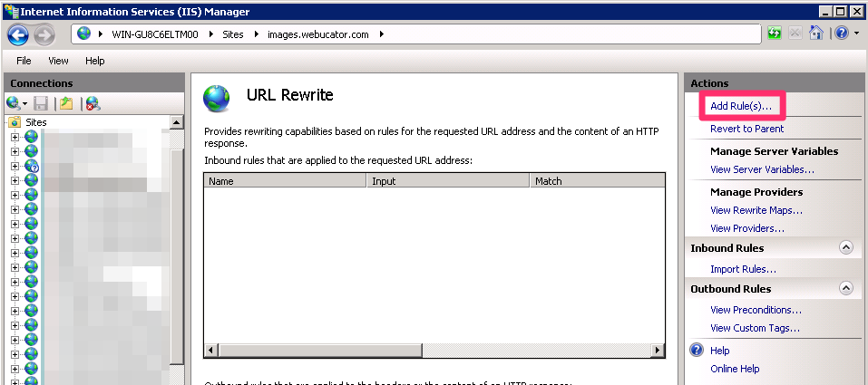Expand the site with question-mark globe icon
This screenshot has height=385, width=868.
(x=15, y=166)
